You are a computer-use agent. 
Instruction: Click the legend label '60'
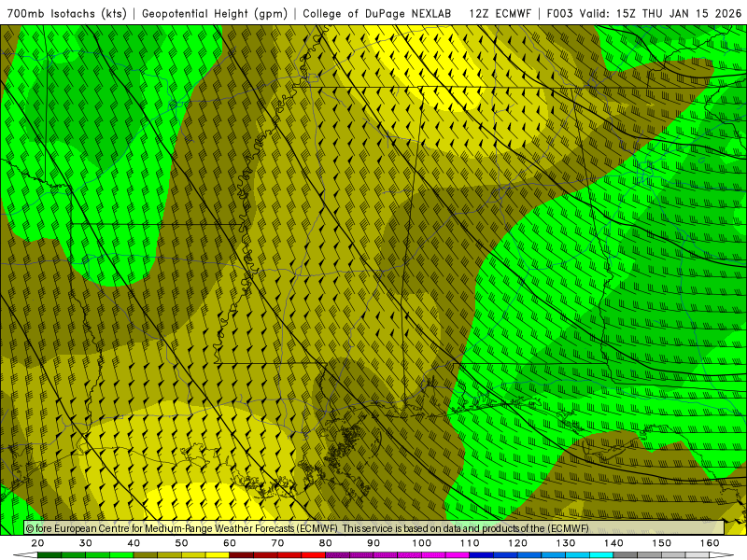tap(230, 543)
